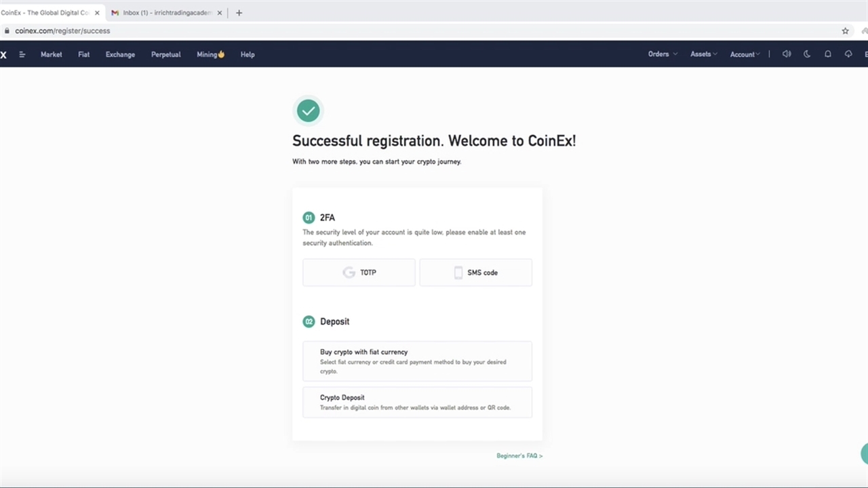The height and width of the screenshot is (488, 868).
Task: Open the Beginner's FAQ link
Action: point(519,456)
